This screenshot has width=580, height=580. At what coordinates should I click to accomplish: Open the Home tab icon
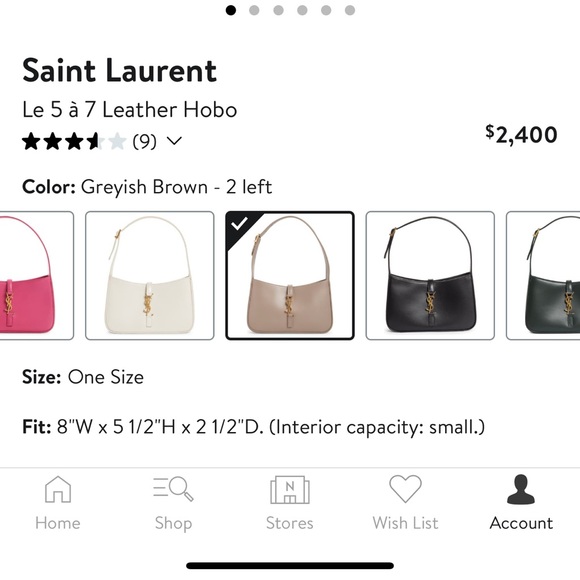pyautogui.click(x=58, y=489)
